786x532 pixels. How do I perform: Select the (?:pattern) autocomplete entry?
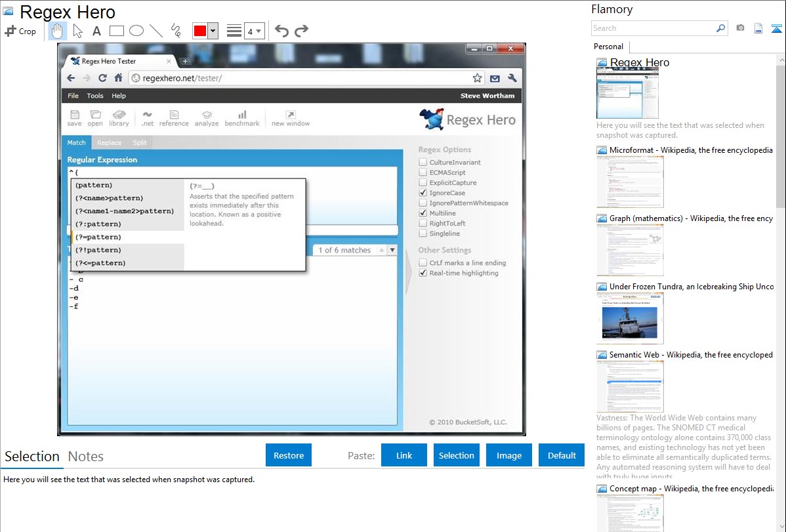(x=127, y=224)
